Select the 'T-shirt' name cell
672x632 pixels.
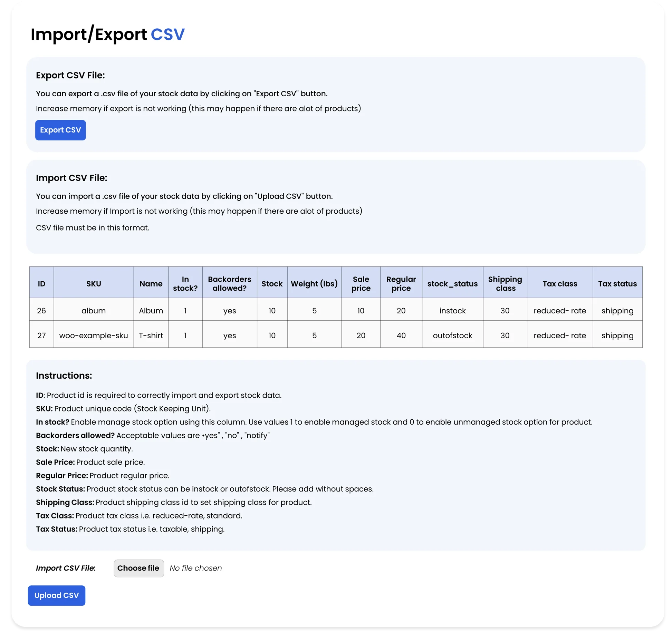(x=151, y=336)
